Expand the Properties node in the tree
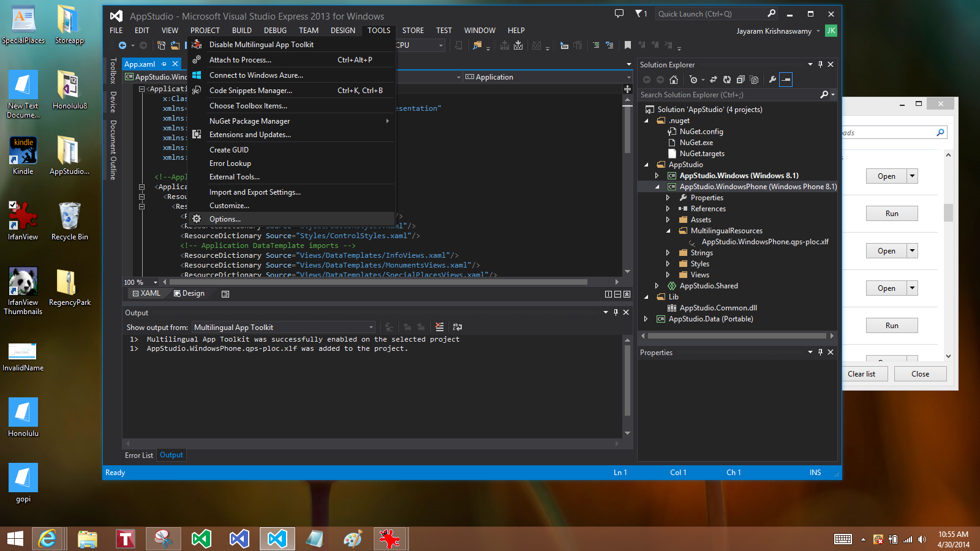Screen dimensions: 980x551 (x=668, y=198)
